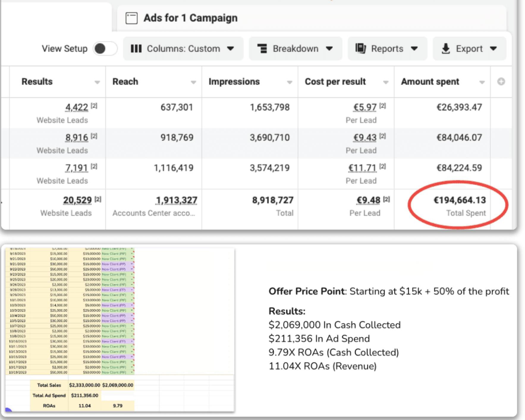
Task: Open the Columns: Custom dropdown
Action: tap(183, 49)
